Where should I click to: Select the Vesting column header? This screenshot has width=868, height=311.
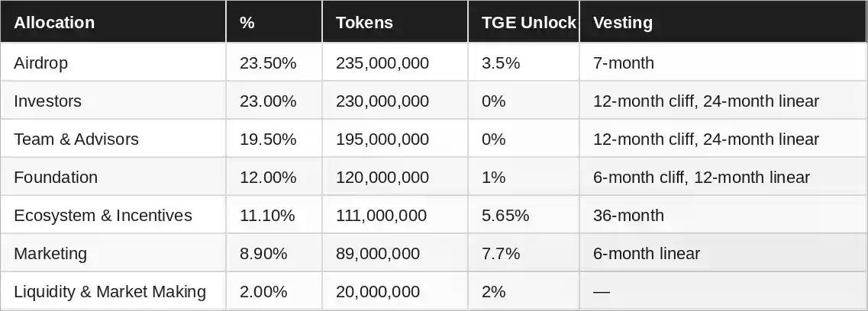(623, 23)
